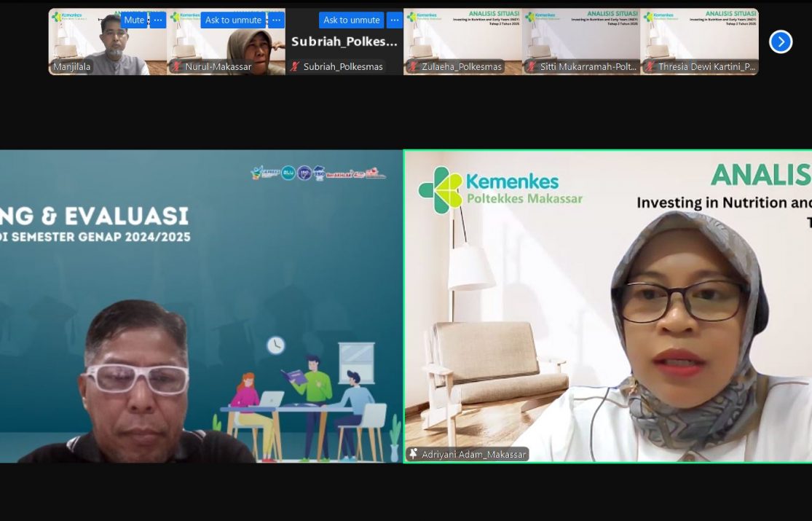Click muted mic icon beside Zulaeha_Polkesmas
This screenshot has width=812, height=521.
413,66
